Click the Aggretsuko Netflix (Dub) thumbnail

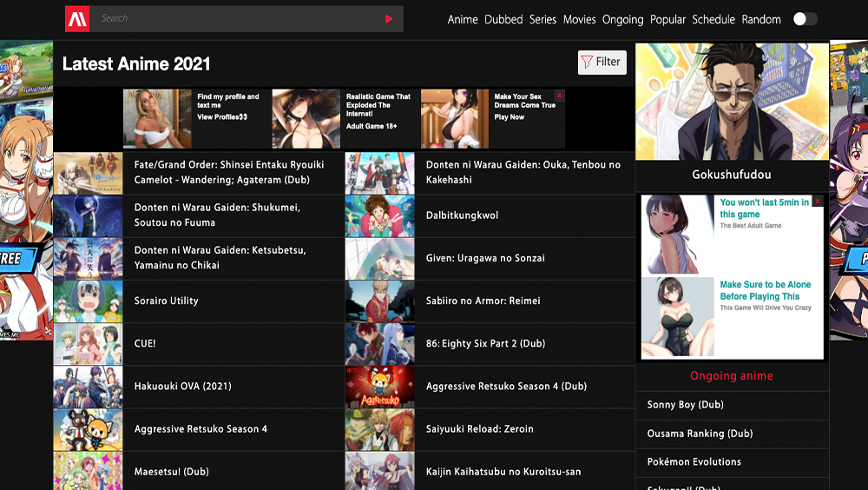pyautogui.click(x=380, y=387)
